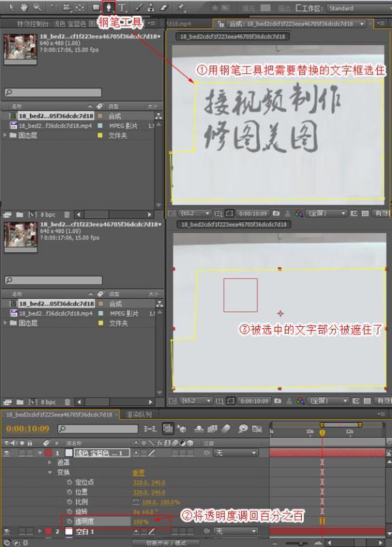
Task: Open the 65.2 magnification dropdown in upper viewer
Action: coord(195,213)
